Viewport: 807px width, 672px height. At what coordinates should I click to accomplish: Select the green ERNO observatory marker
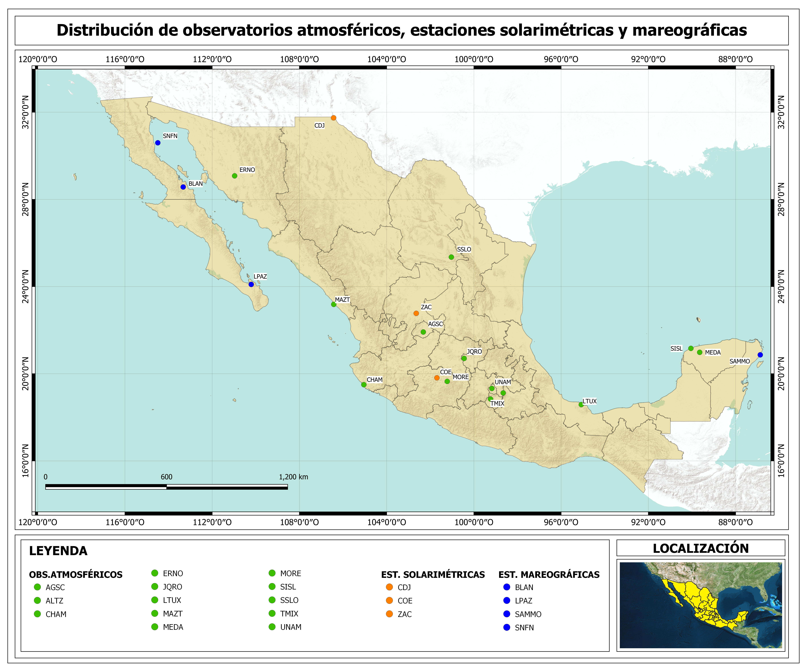pyautogui.click(x=235, y=176)
